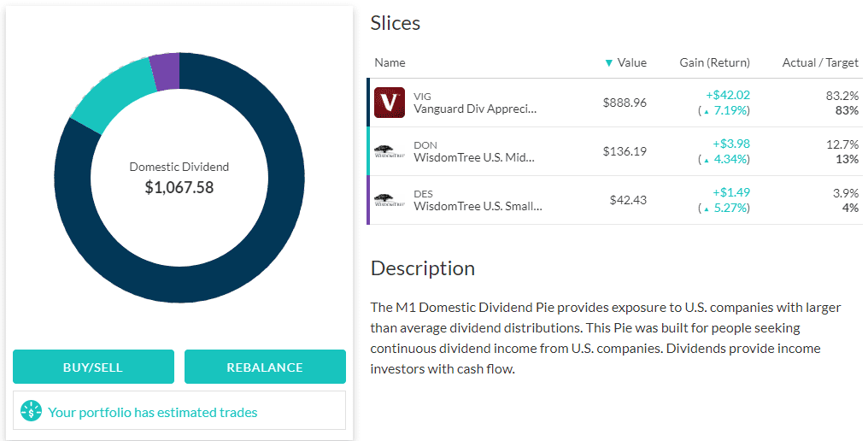Click the up arrow beside the 5.27% return
This screenshot has height=441, width=868.
(x=707, y=209)
